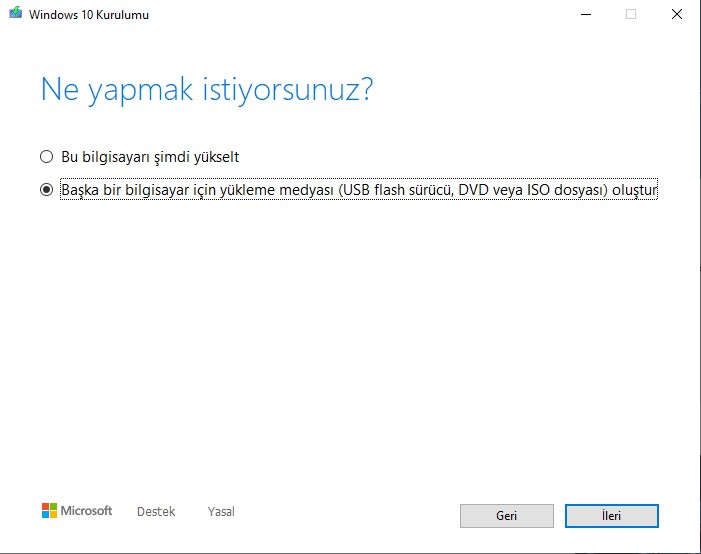Close the Windows 10 setup window
The height and width of the screenshot is (554, 701).
[677, 14]
